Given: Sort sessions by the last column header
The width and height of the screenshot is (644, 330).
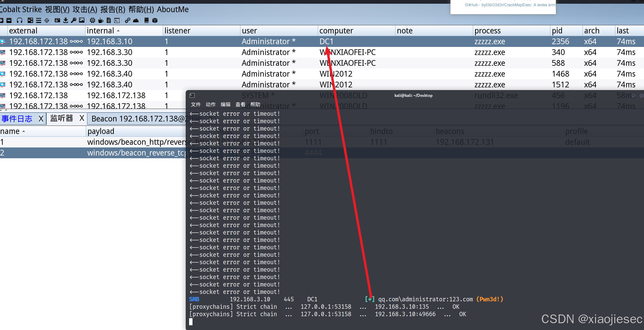Looking at the screenshot, I should coord(629,31).
